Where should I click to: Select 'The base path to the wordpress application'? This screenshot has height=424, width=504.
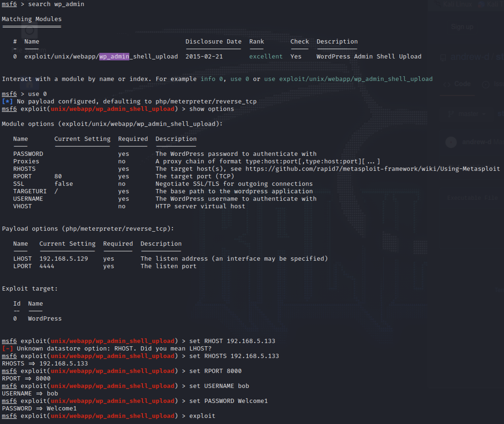(234, 191)
